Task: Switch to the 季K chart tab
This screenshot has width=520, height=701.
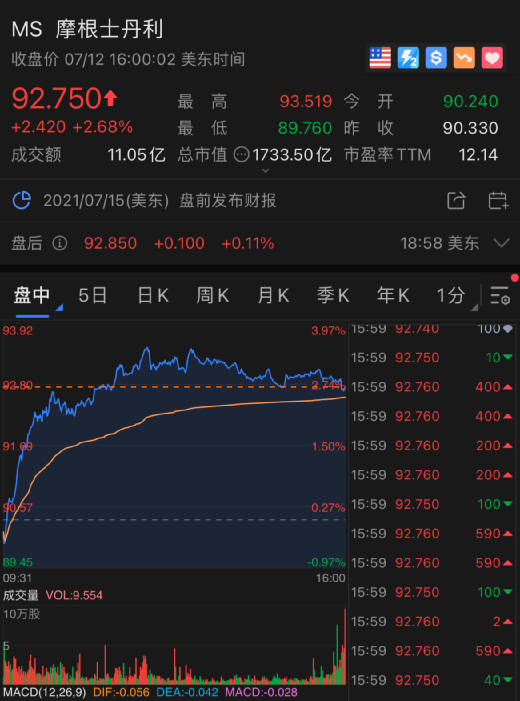Action: point(333,296)
